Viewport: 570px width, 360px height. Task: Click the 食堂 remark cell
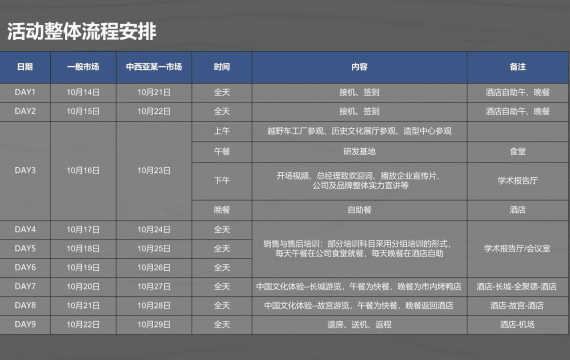(518, 152)
